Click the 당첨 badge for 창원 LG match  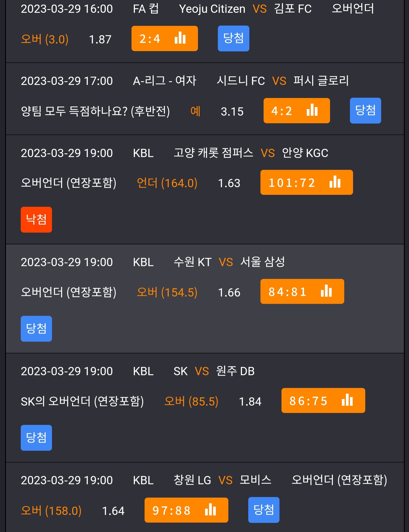264,510
